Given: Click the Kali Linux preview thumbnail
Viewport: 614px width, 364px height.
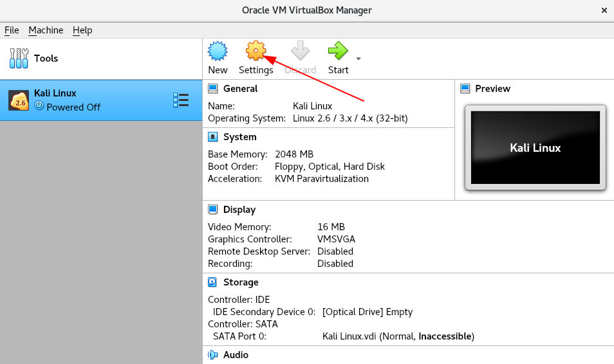Looking at the screenshot, I should tap(535, 147).
